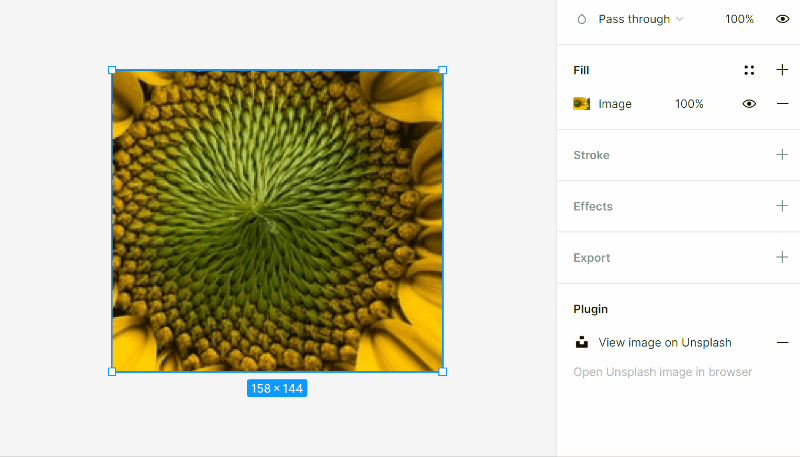
Task: Add a new fill with plus icon
Action: tap(782, 70)
